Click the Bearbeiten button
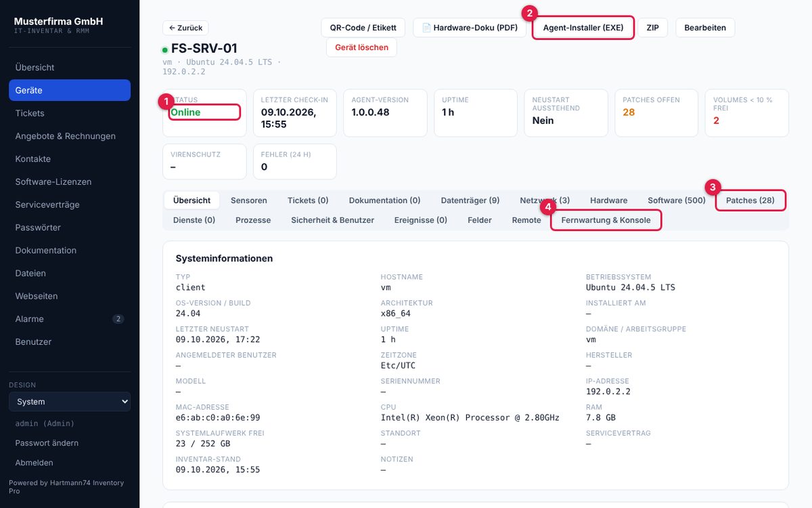The image size is (812, 508). point(705,28)
